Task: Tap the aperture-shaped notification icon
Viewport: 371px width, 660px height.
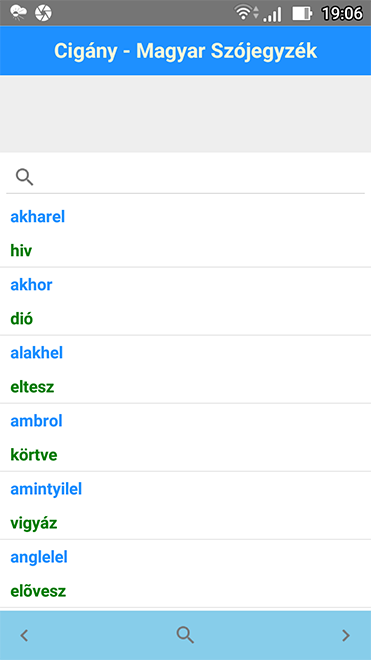Action: (43, 13)
